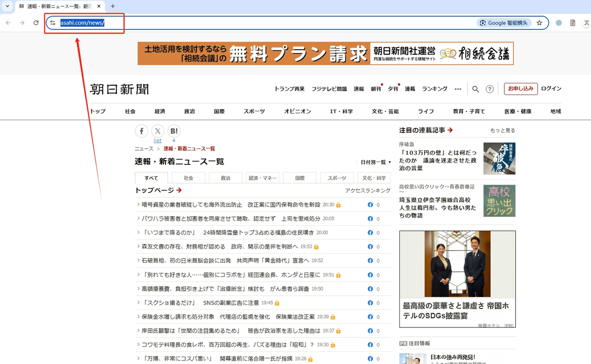Click Facebook icon on the 暗号資産 headline row

tap(370, 205)
